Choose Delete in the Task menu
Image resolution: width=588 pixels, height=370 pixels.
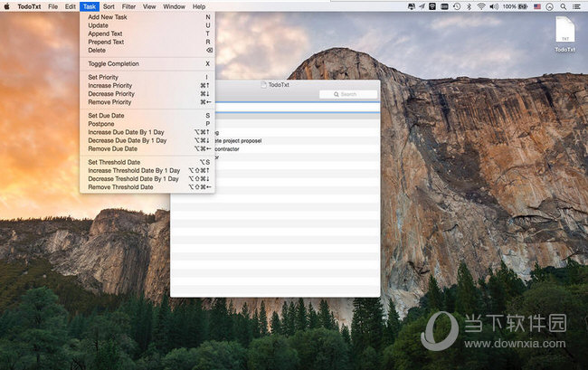coord(147,50)
